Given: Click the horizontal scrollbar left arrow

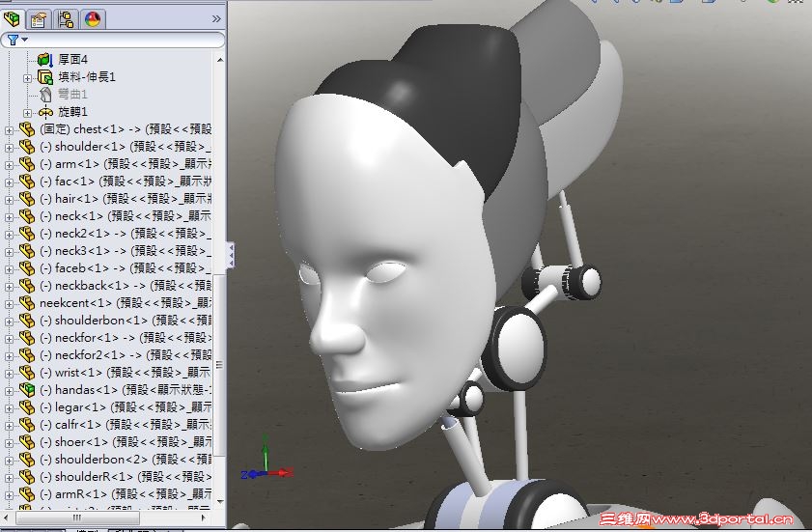Looking at the screenshot, I should pos(8,518).
